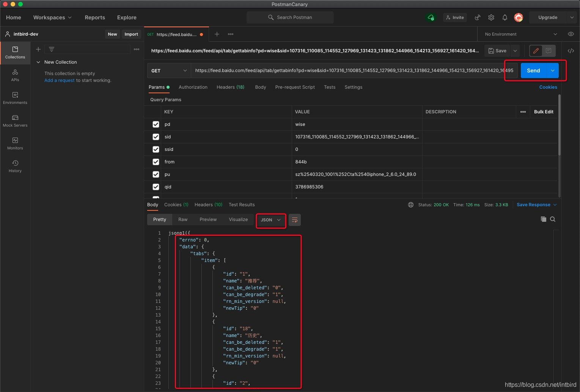
Task: Uncheck the from query parameter
Action: (156, 162)
